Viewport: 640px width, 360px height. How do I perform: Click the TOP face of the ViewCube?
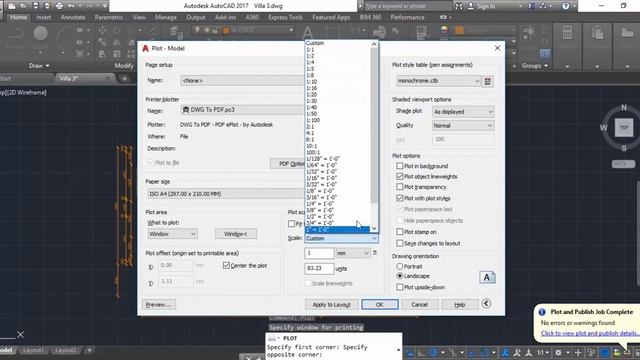point(624,128)
